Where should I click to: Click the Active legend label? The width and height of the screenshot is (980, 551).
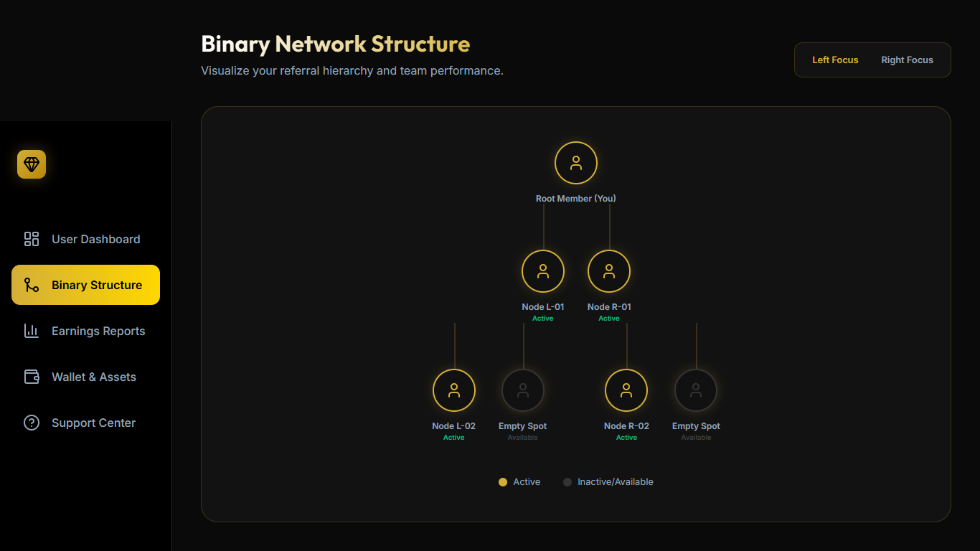(527, 482)
